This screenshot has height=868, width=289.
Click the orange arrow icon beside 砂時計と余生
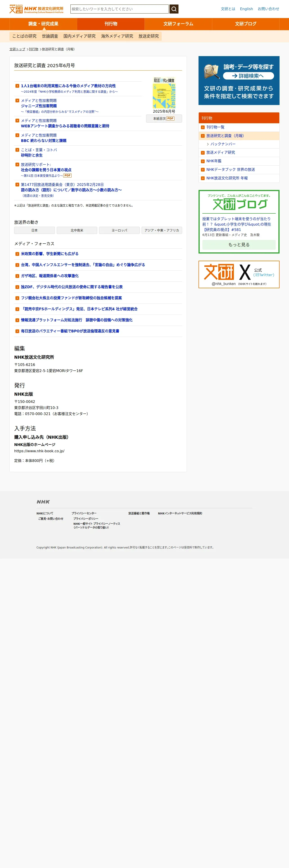point(17,150)
